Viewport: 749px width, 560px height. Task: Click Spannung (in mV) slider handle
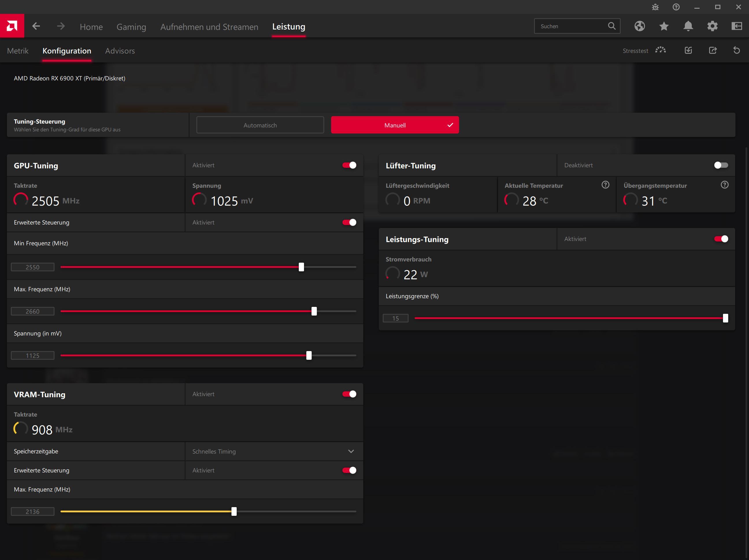tap(309, 355)
